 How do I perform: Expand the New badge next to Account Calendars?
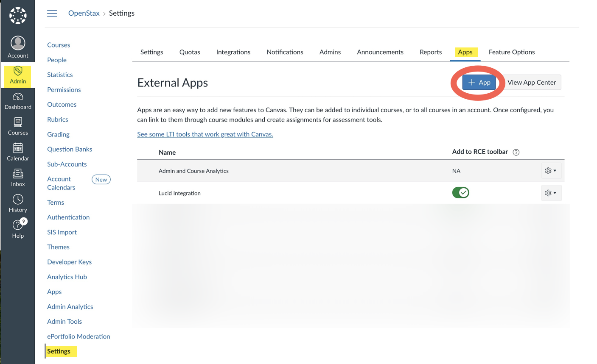(x=101, y=179)
